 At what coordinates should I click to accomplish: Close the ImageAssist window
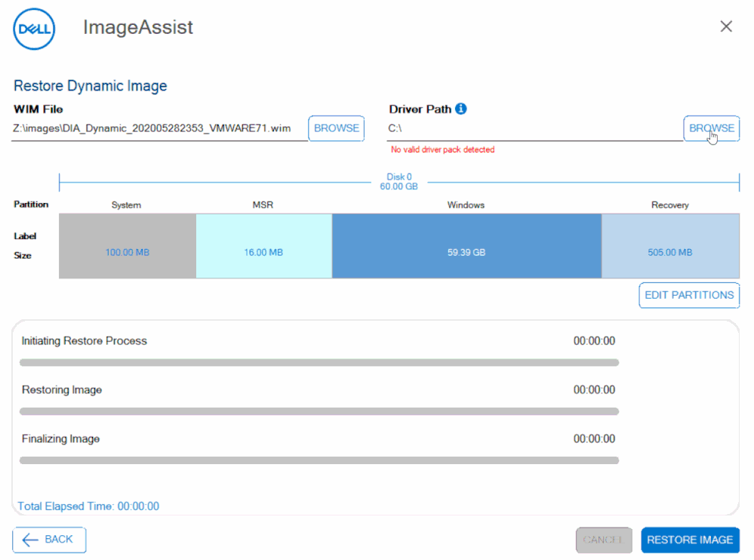point(726,26)
